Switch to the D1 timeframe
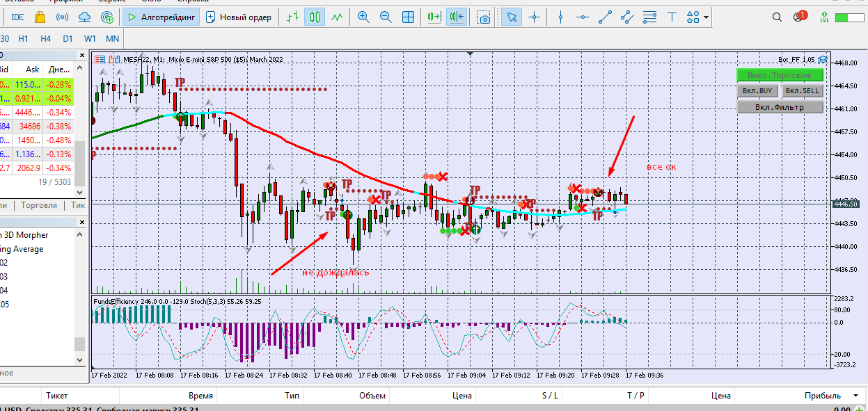Viewport: 868px width, 411px height. (x=68, y=38)
